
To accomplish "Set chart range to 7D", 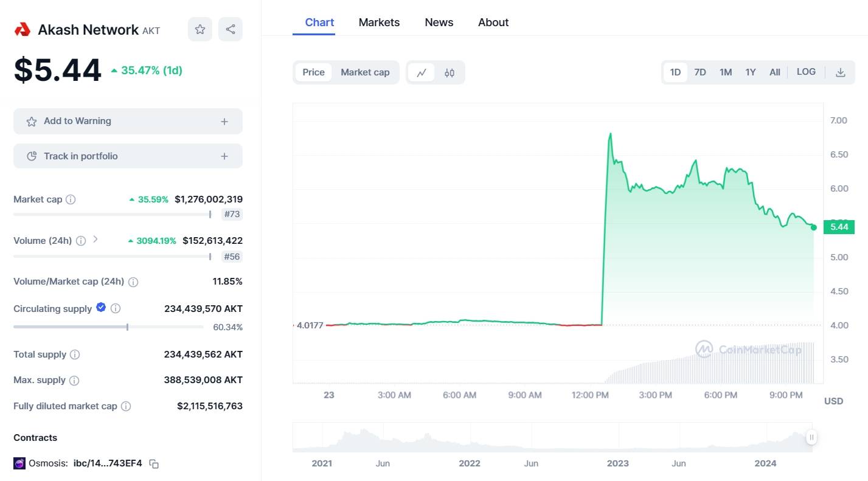I will tap(700, 72).
